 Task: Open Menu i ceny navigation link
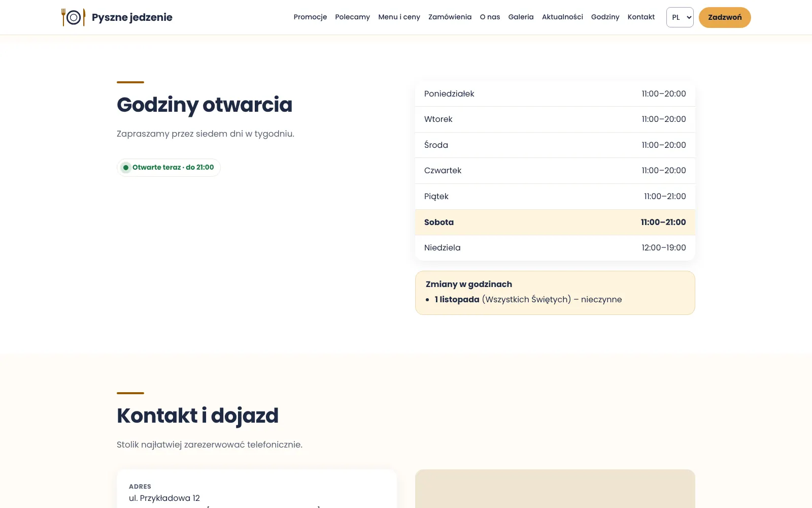(399, 17)
